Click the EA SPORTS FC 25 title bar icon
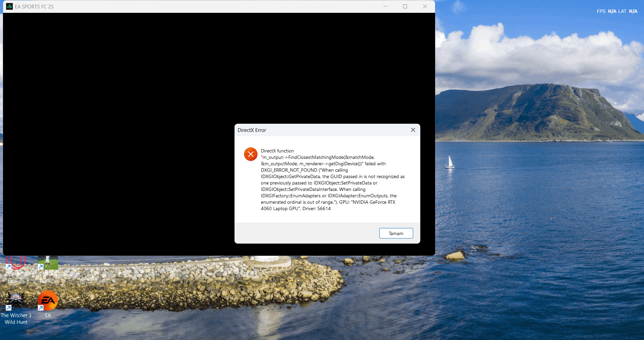This screenshot has height=340, width=644. point(9,6)
